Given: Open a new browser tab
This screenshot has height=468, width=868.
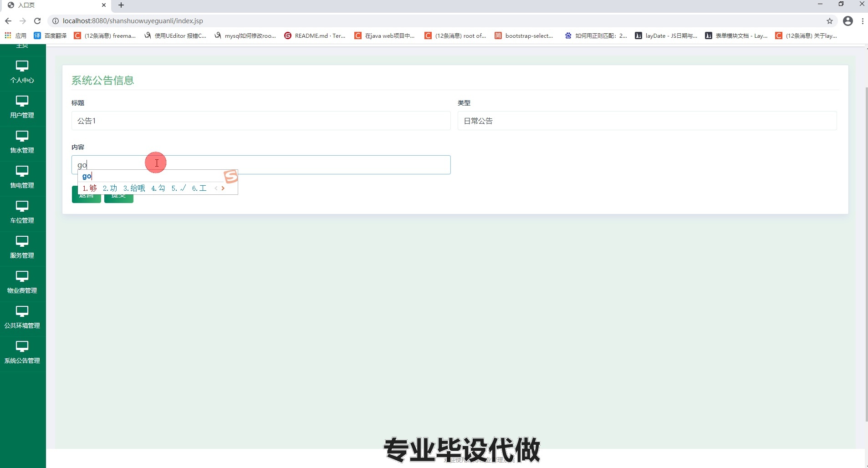Looking at the screenshot, I should (x=121, y=5).
